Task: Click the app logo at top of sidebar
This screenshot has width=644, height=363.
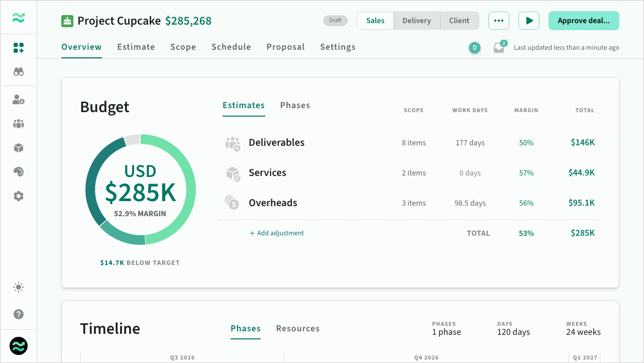Action: [19, 18]
